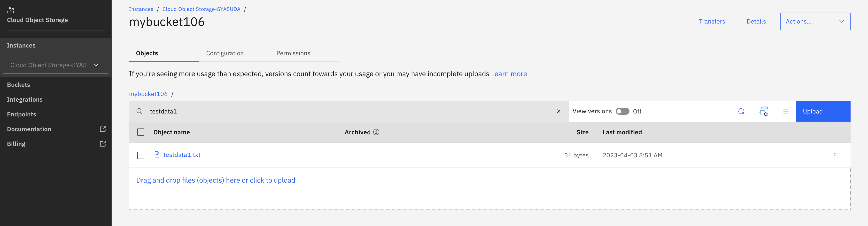
Task: Sort by the Size column header
Action: tap(582, 132)
